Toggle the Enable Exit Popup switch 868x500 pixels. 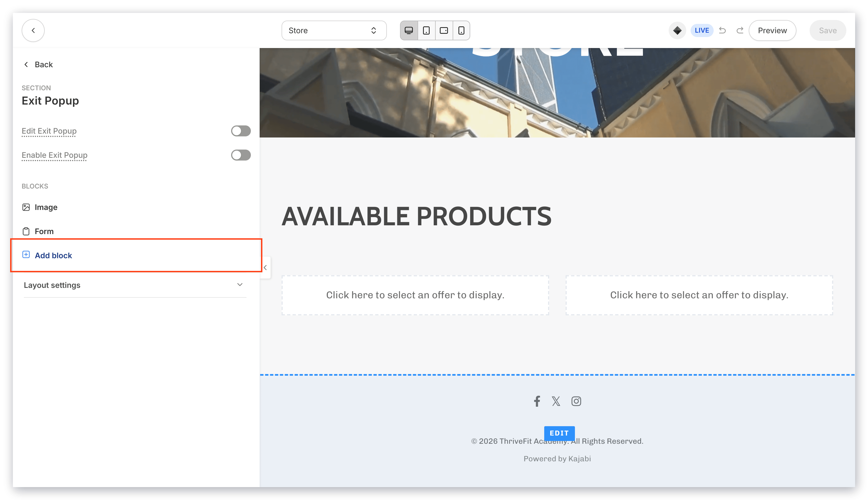[240, 155]
